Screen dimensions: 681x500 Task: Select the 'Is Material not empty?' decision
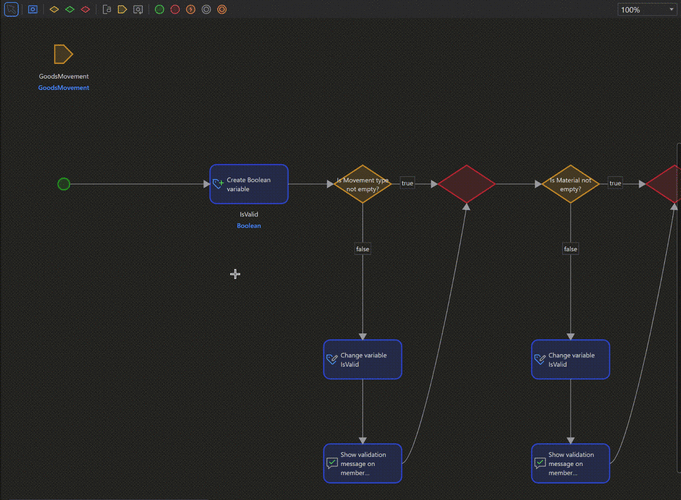coord(570,184)
